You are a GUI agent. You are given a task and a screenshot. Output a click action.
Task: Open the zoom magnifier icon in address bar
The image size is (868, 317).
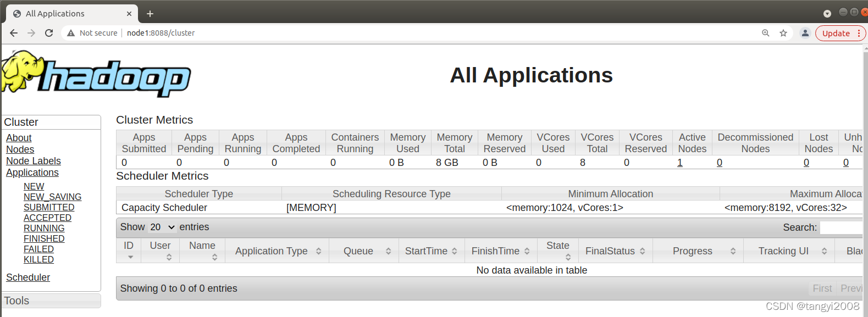point(765,33)
